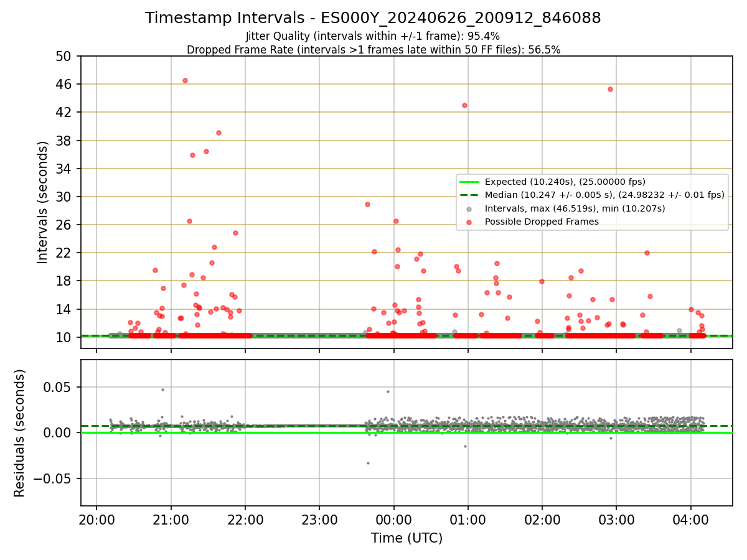Click the x-axis tick label '21:00'
The image size is (747, 560).
[x=171, y=520]
